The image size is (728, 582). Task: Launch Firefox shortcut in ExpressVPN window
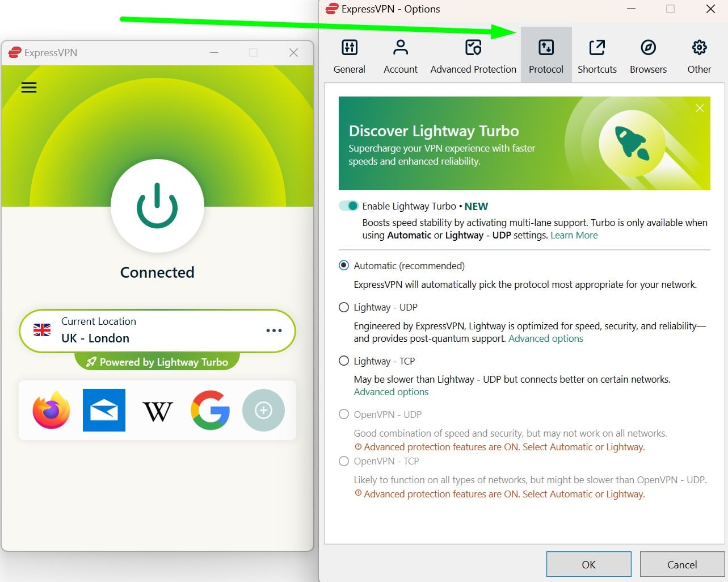coord(52,410)
